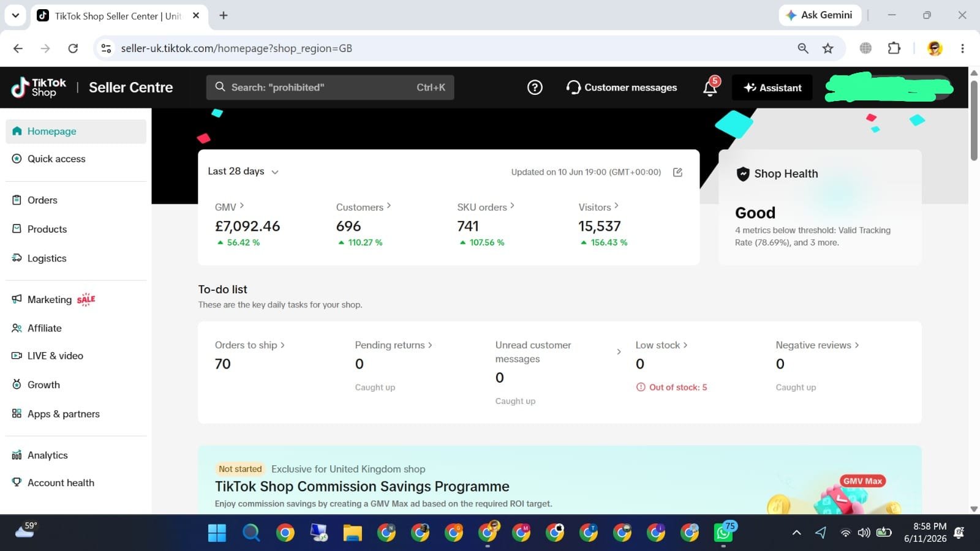Open WhatsApp from the taskbar

723,533
